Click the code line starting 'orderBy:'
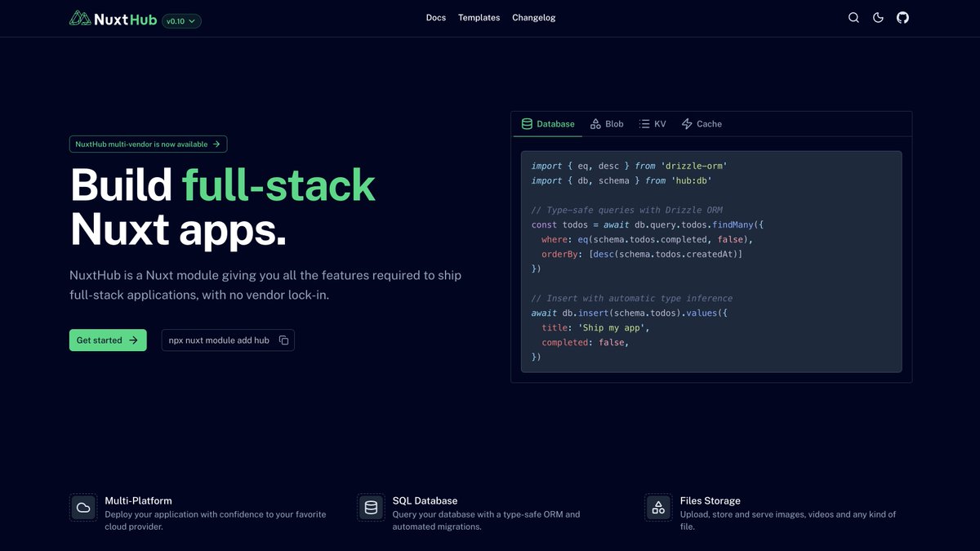980x551 pixels. [642, 254]
